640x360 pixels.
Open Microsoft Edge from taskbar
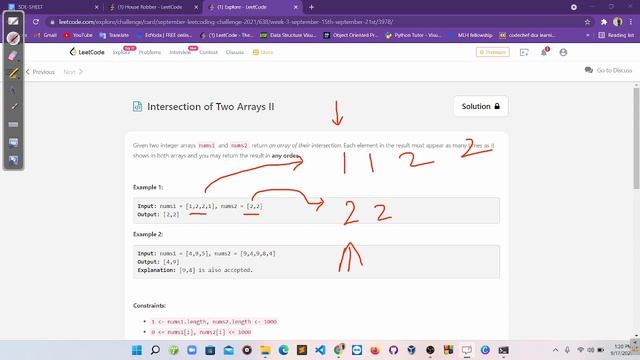[283, 350]
